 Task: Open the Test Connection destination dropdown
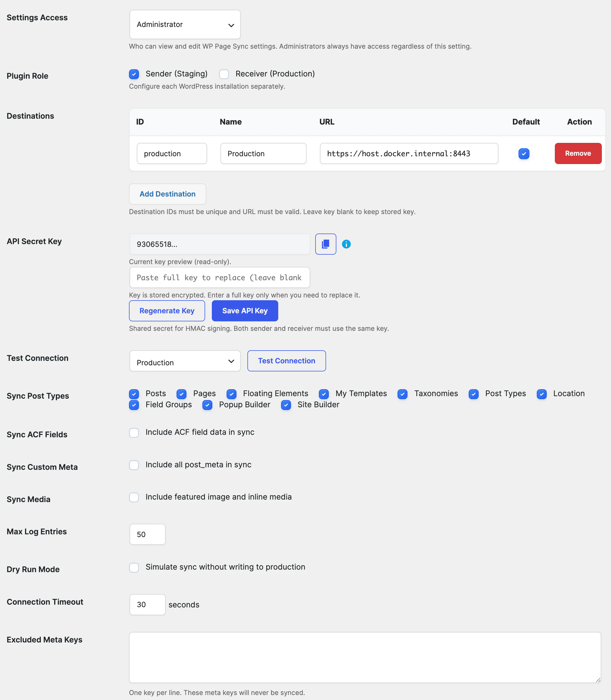pyautogui.click(x=185, y=361)
